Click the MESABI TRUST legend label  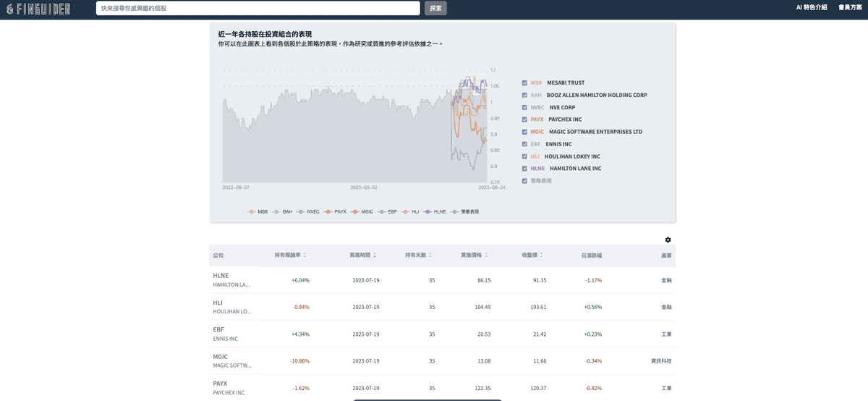coord(566,83)
